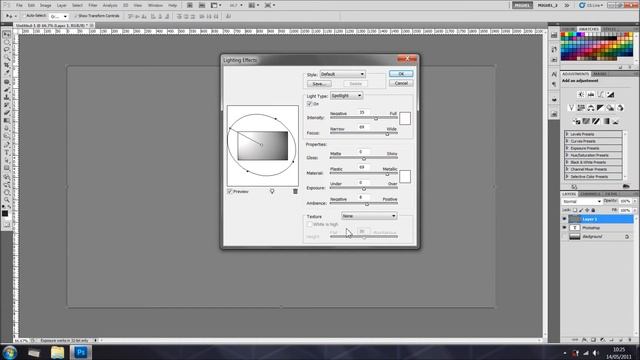
Task: Select Layer 1 thumbnail in Layers
Action: [574, 219]
